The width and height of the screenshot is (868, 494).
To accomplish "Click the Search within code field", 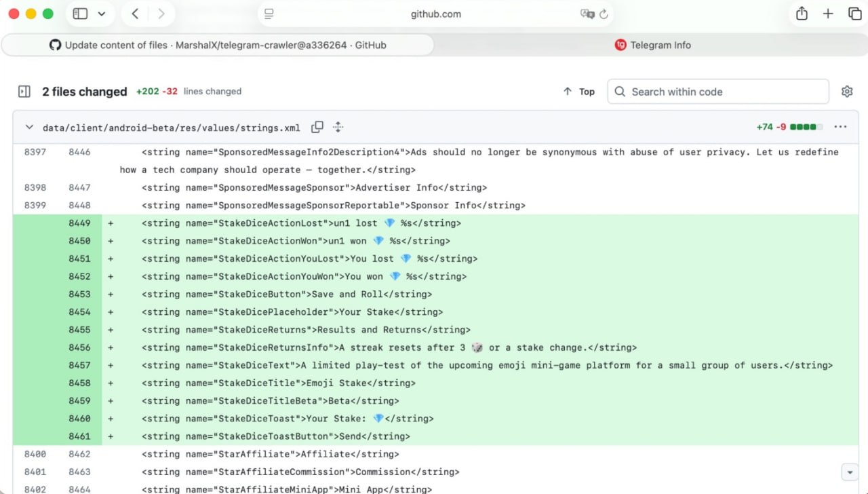I will pyautogui.click(x=718, y=92).
